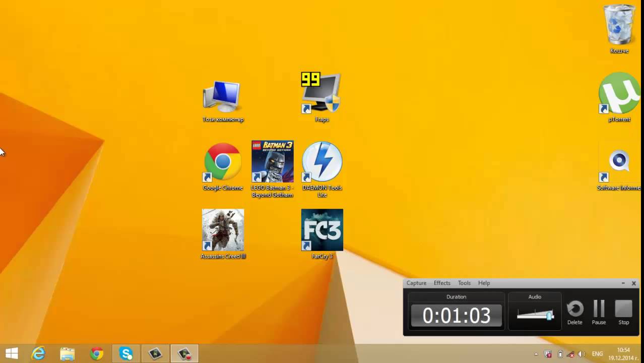Click the volume speaker tray icon

pos(582,354)
